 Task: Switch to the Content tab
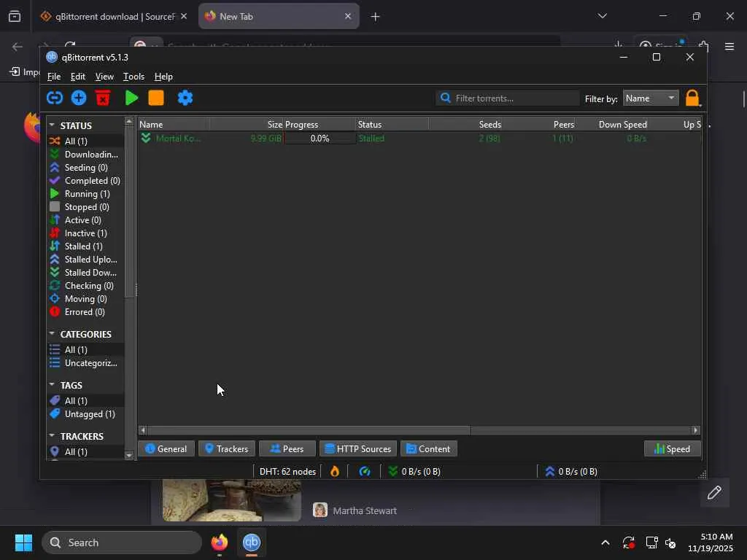tap(428, 448)
